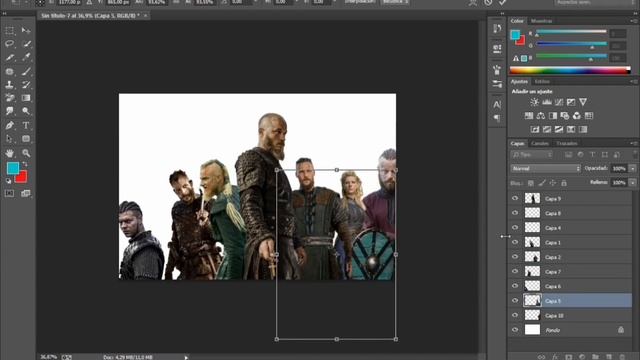Delete layer with trash button
This screenshot has height=360, width=640.
(x=622, y=357)
